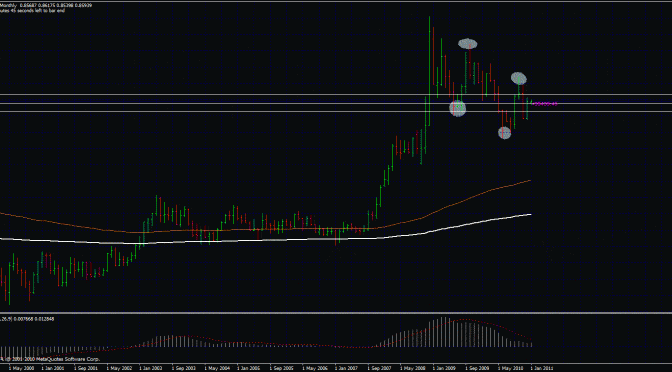Select the upper white horizontal line

(x=336, y=94)
